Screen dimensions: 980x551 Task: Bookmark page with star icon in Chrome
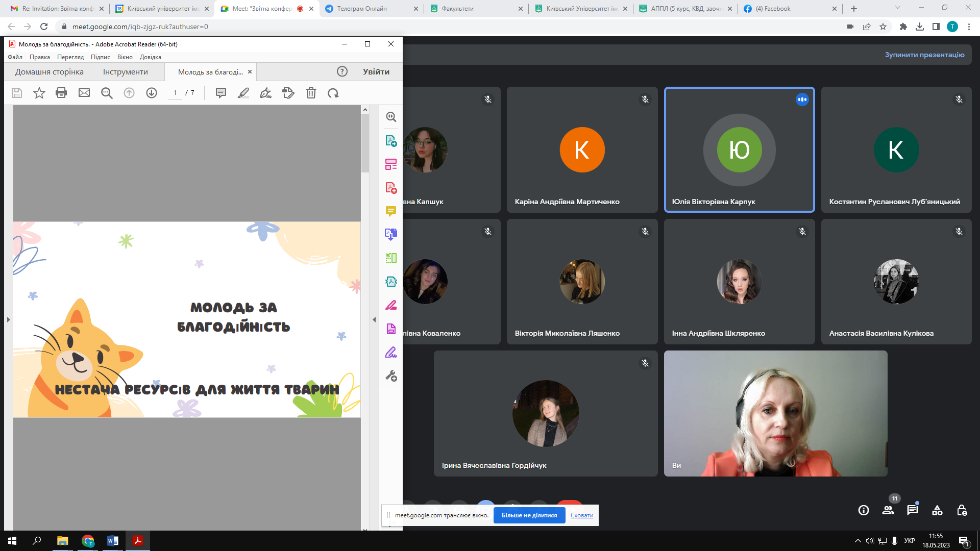click(883, 27)
